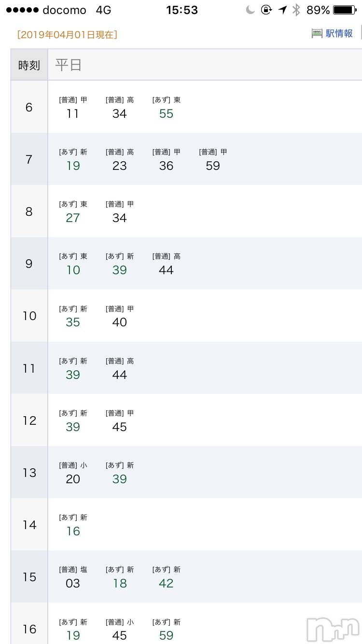Tap the Do Not Disturb moon icon
Viewport: 362px width, 644px height.
pos(250,10)
